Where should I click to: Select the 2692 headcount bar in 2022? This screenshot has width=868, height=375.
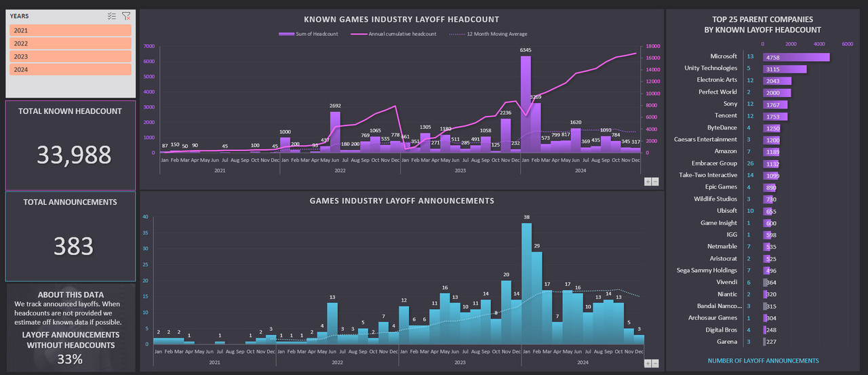(335, 132)
